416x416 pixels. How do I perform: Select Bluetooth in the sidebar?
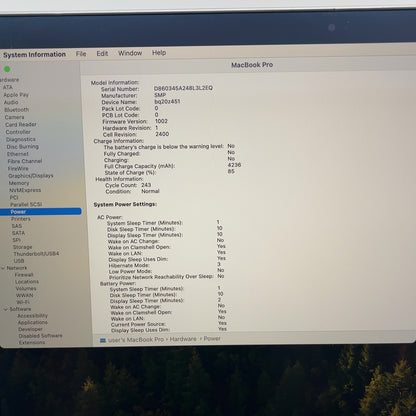17,110
